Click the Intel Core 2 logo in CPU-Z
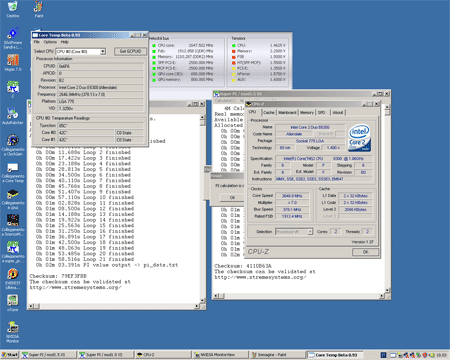The image size is (450, 360). pos(360,138)
